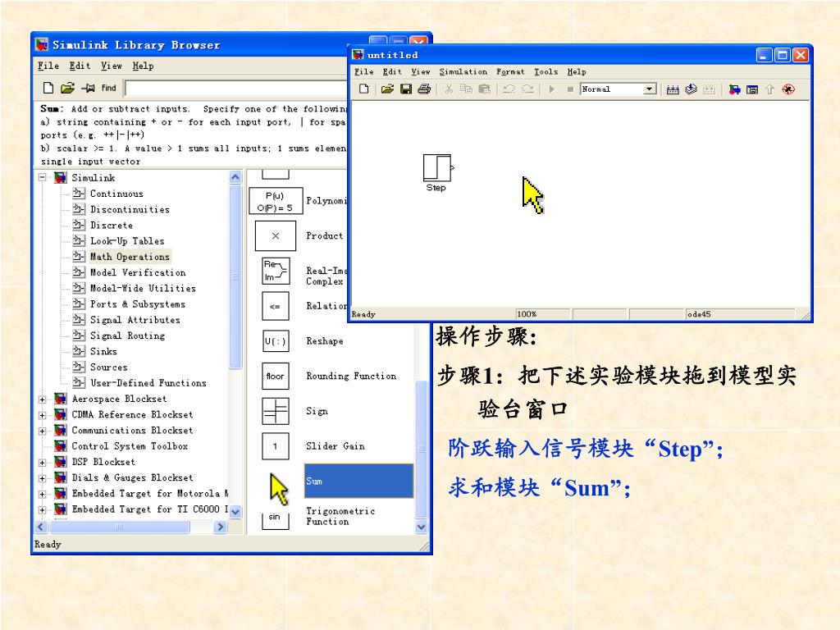The height and width of the screenshot is (630, 840).
Task: Click the Reshape U(:) block icon
Action: 276,341
